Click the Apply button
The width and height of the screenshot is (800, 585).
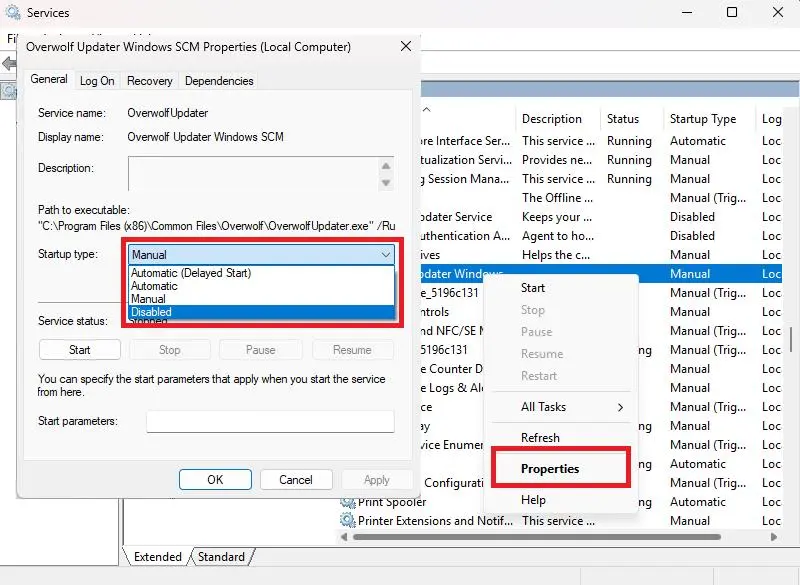377,479
